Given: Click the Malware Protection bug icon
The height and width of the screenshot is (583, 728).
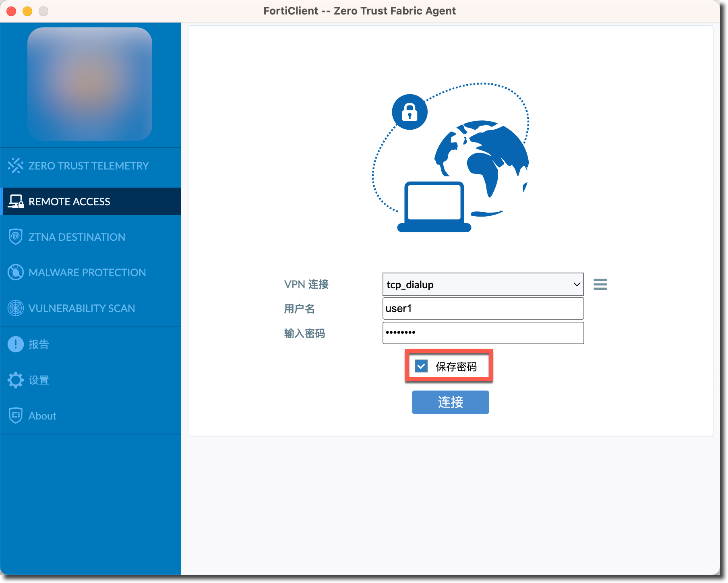Looking at the screenshot, I should (16, 273).
